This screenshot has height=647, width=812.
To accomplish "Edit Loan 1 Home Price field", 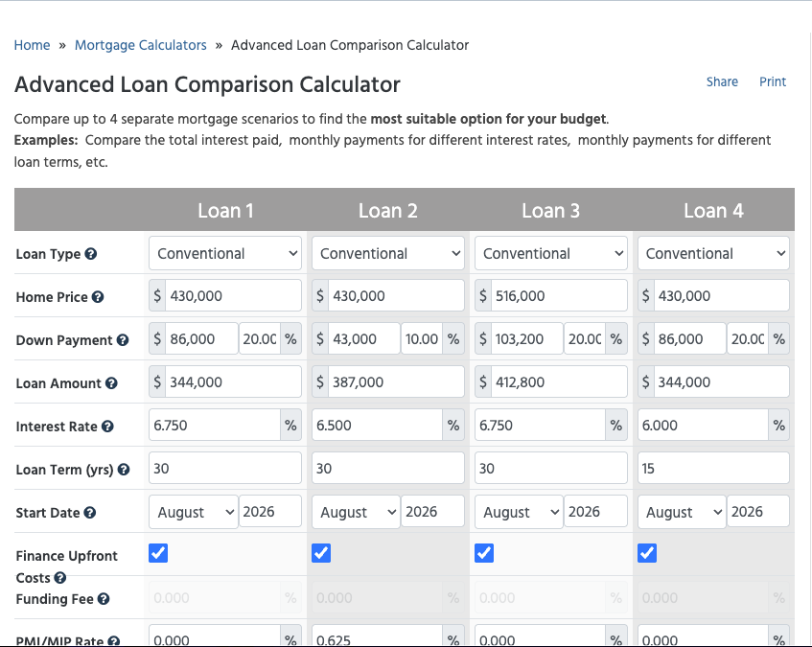I will coord(233,295).
